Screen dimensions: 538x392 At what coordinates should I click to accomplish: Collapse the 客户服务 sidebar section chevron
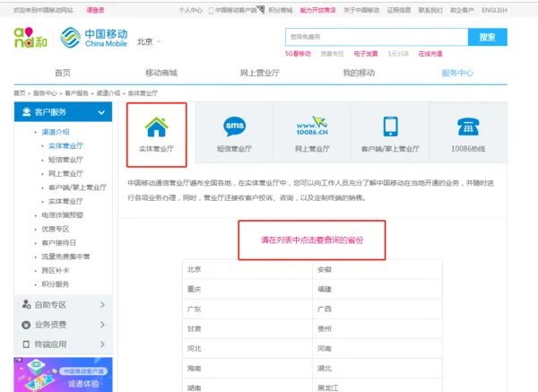tap(101, 112)
